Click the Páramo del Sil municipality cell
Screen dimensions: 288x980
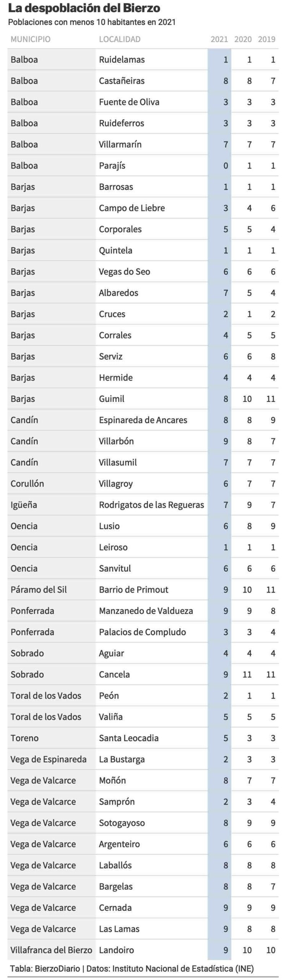point(52,590)
